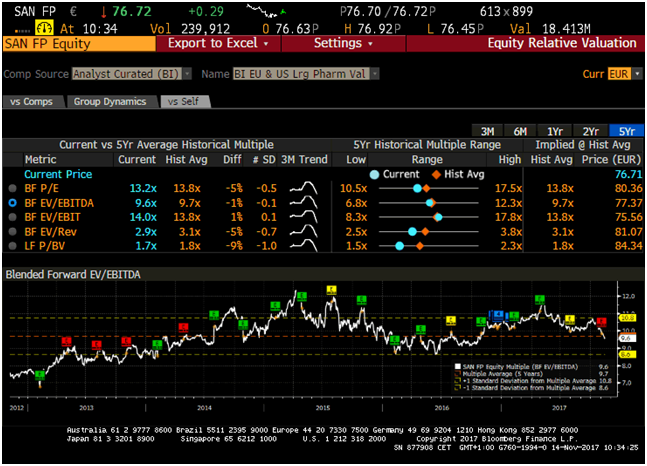Click the # SD column header
Image resolution: width=647 pixels, height=466 pixels.
[264, 159]
